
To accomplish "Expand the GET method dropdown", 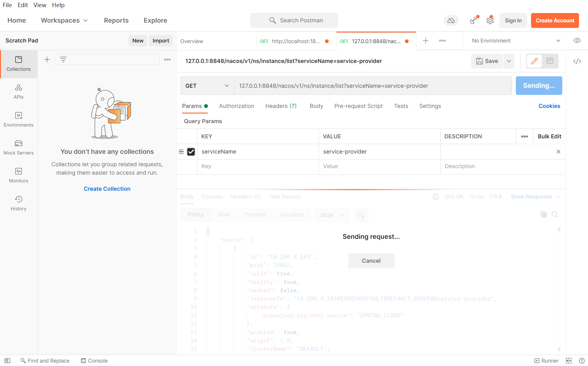I will [x=207, y=86].
